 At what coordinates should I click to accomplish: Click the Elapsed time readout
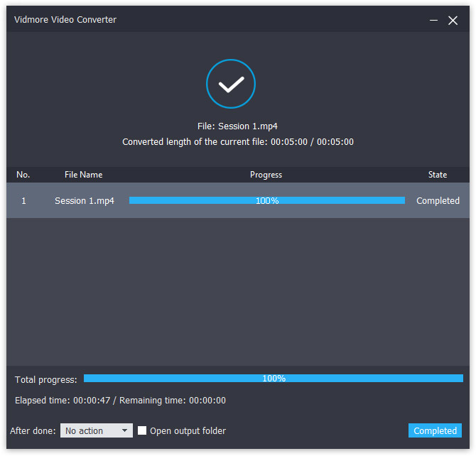[120, 401]
